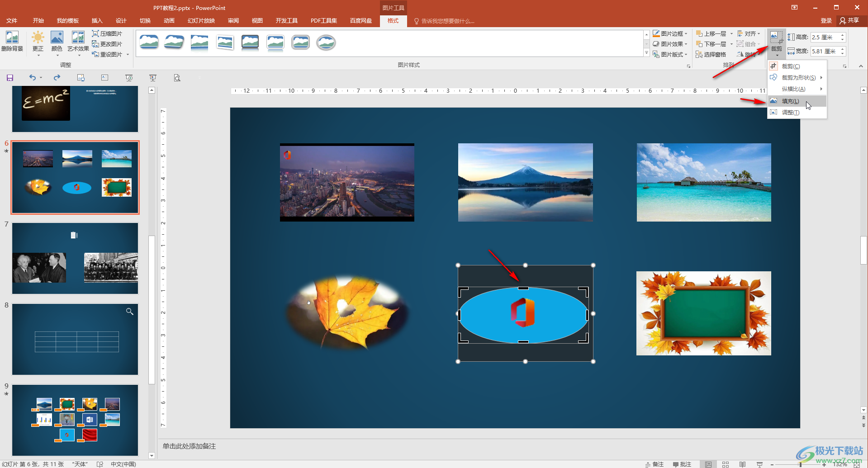Click zoom in plus button

coord(824,464)
